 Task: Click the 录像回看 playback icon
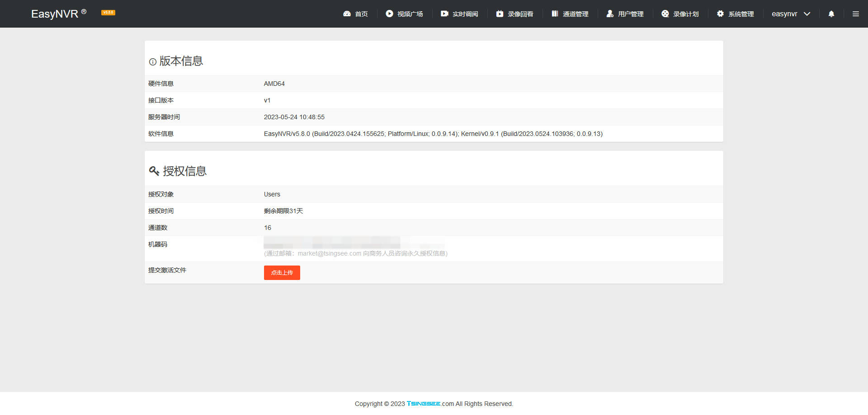(500, 14)
